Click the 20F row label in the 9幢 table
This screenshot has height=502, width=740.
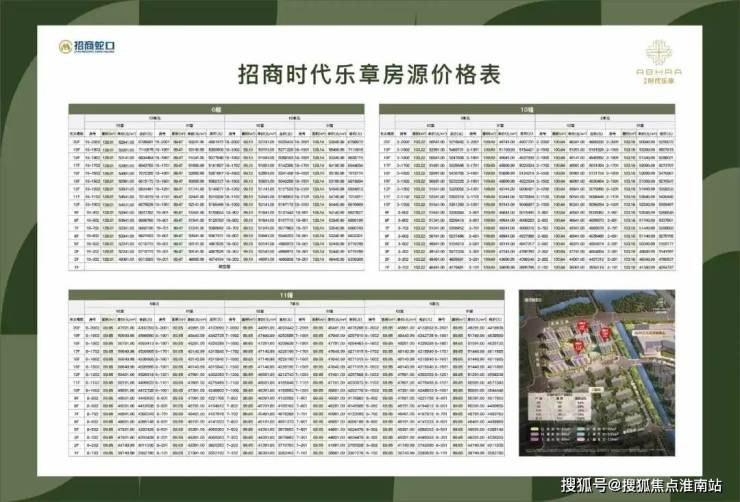tap(76, 142)
